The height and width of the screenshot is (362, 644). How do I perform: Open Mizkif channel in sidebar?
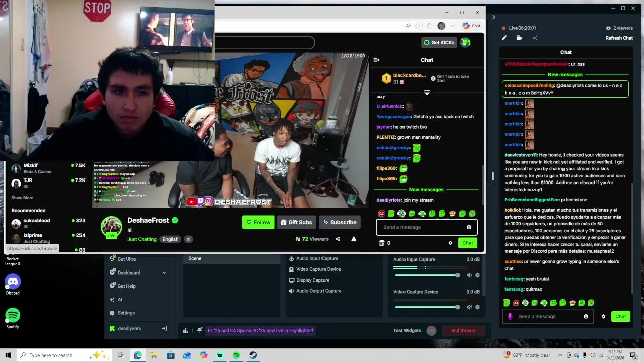click(x=48, y=168)
